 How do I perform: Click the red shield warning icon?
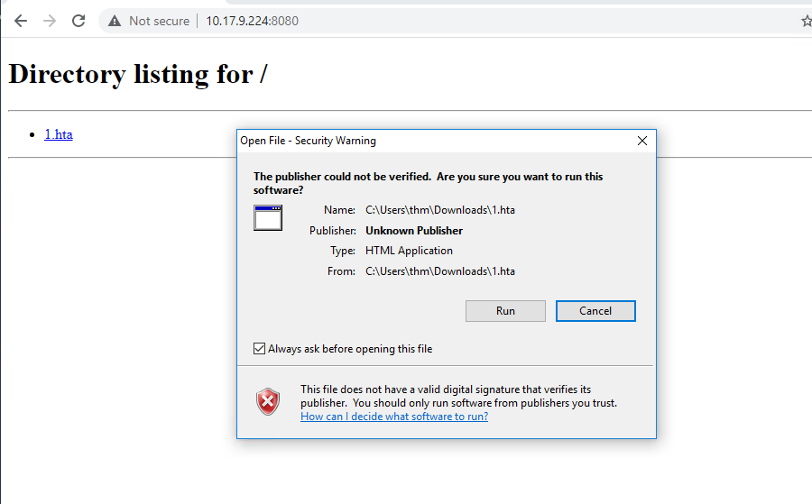268,401
